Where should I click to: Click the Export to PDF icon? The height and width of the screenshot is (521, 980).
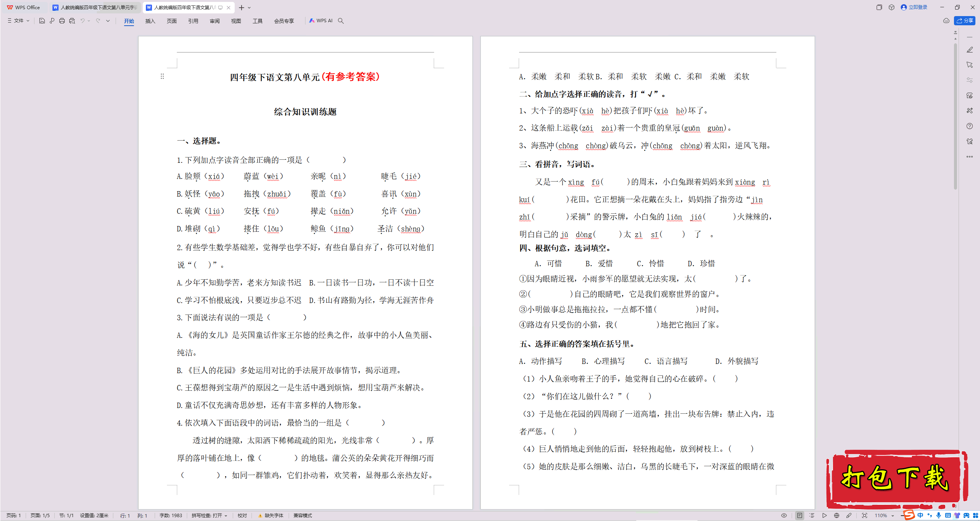point(52,21)
